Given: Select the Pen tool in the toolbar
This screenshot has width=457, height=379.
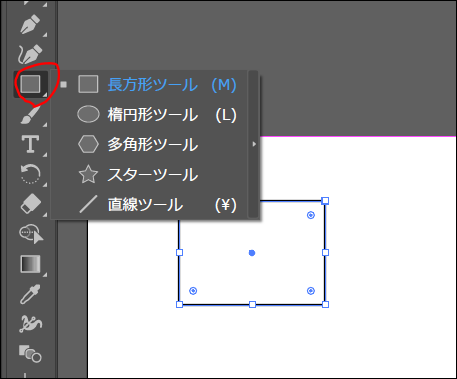Looking at the screenshot, I should [x=31, y=24].
